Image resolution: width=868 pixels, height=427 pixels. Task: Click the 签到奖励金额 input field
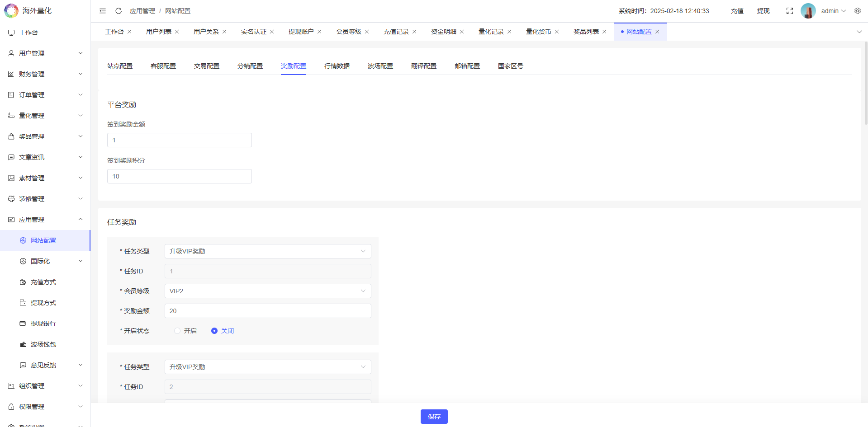(179, 140)
